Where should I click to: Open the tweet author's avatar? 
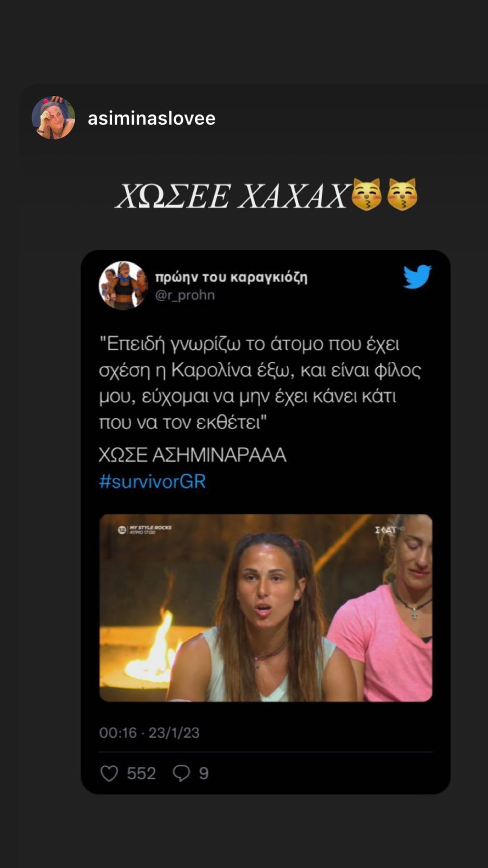(123, 285)
